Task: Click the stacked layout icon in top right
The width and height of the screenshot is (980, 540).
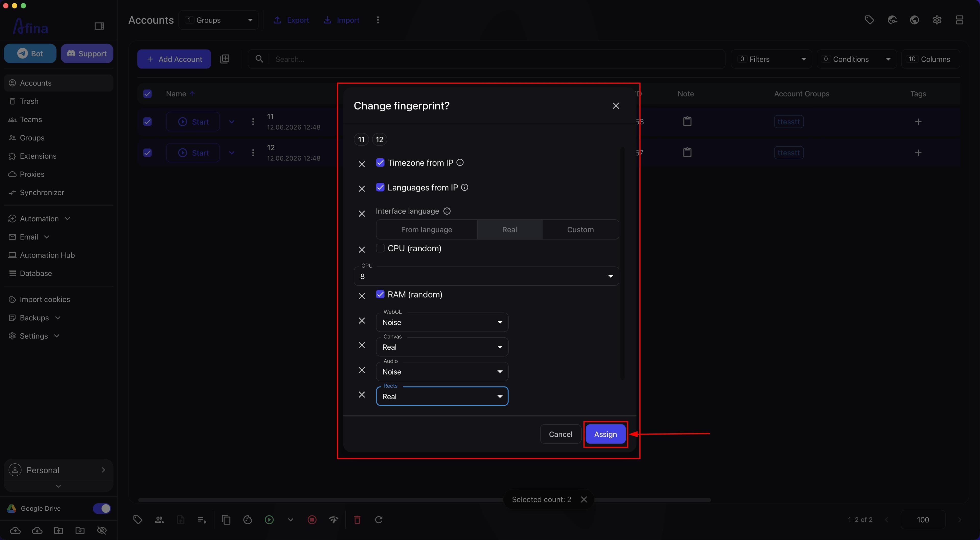Action: tap(960, 20)
